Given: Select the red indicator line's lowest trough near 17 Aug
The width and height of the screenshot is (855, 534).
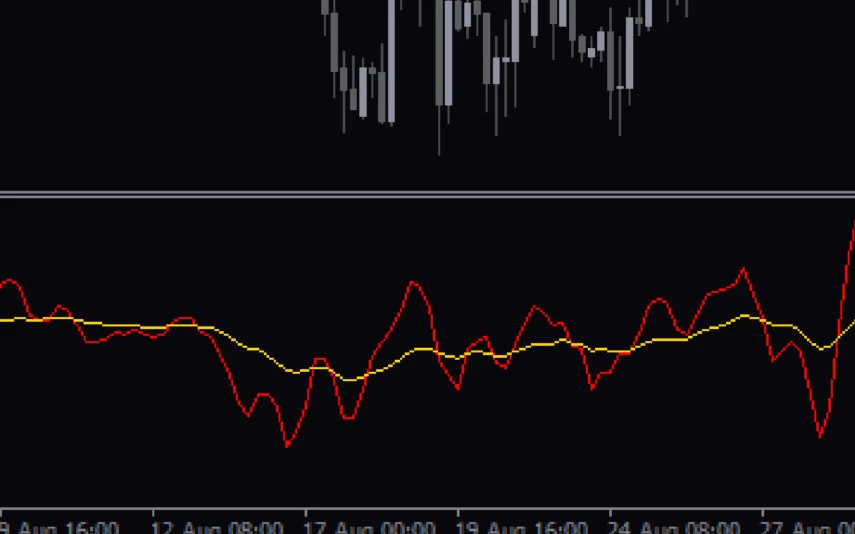Looking at the screenshot, I should coord(287,445).
